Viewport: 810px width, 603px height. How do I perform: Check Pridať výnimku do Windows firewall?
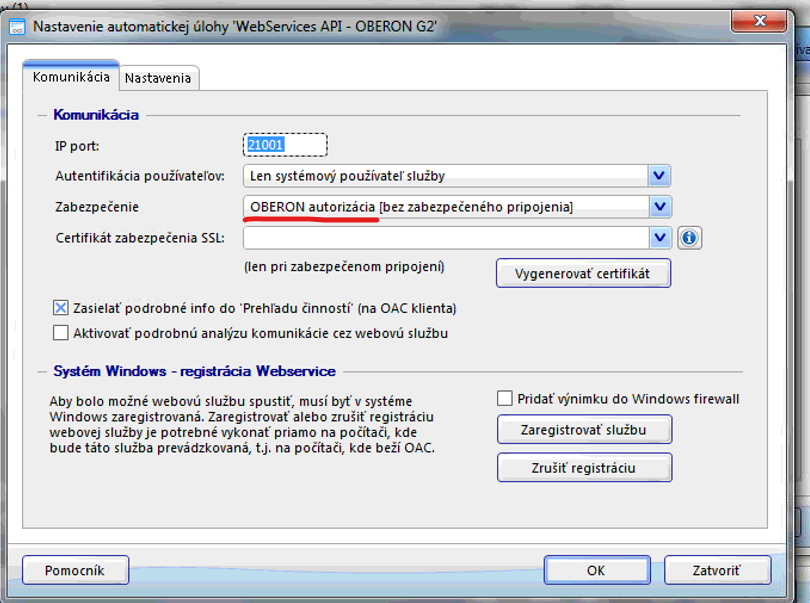(505, 399)
